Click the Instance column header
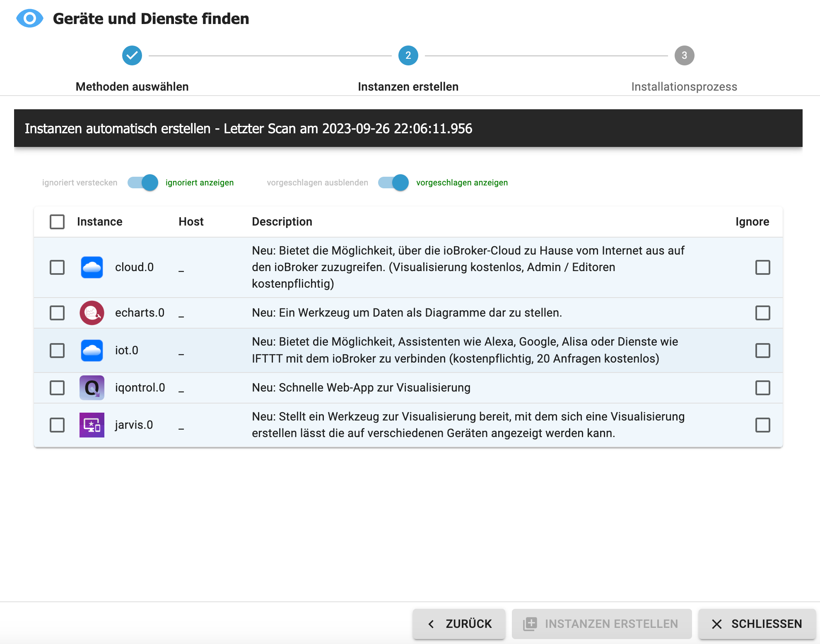Viewport: 820px width, 644px height. [x=100, y=222]
